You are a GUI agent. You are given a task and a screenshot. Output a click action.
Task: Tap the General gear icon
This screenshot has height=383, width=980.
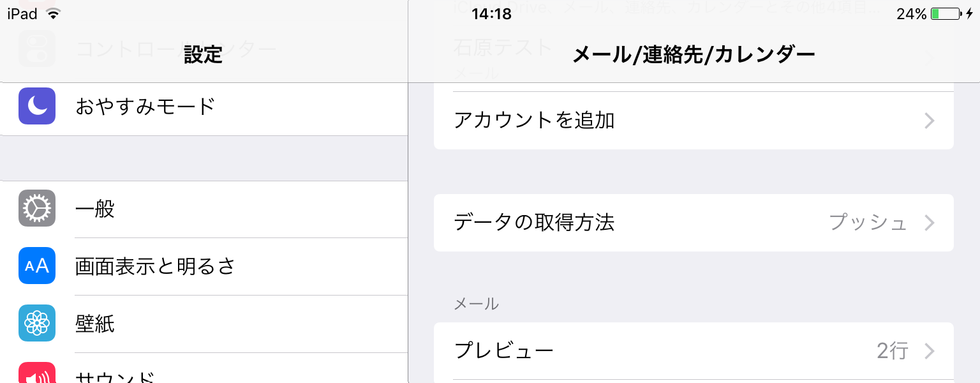37,208
